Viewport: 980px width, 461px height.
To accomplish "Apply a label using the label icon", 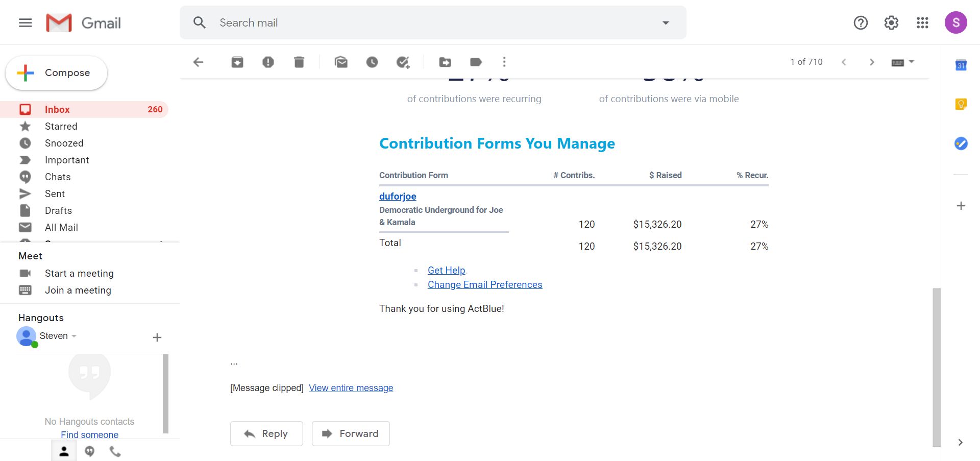I will 476,62.
